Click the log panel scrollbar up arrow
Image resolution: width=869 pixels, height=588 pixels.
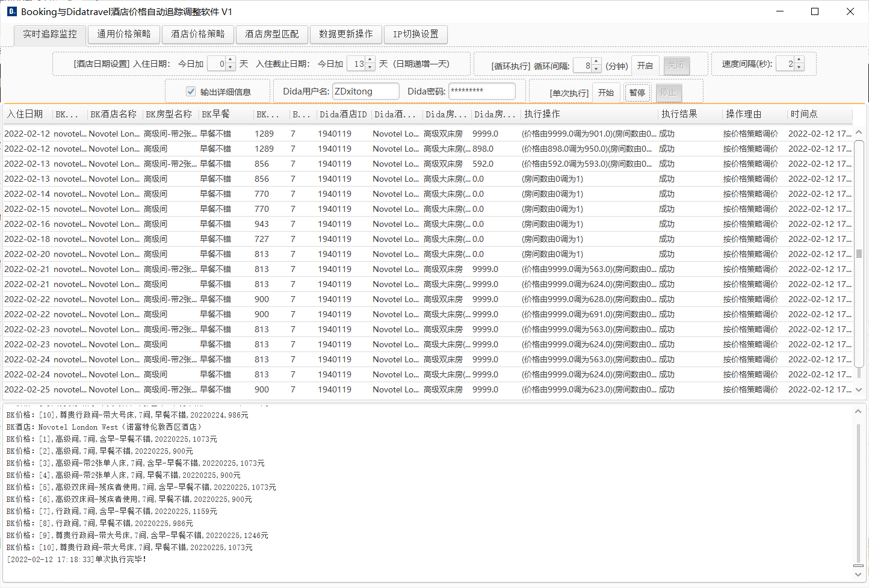point(858,412)
